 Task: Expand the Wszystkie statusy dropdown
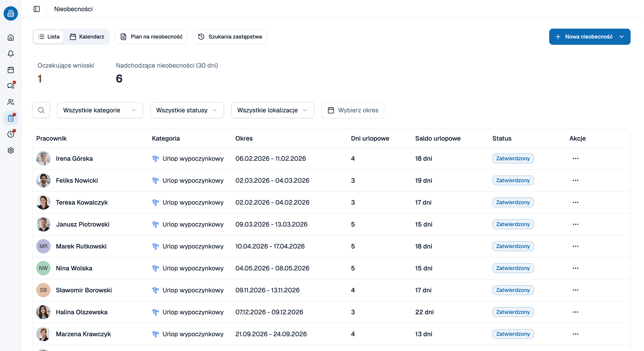pos(187,110)
